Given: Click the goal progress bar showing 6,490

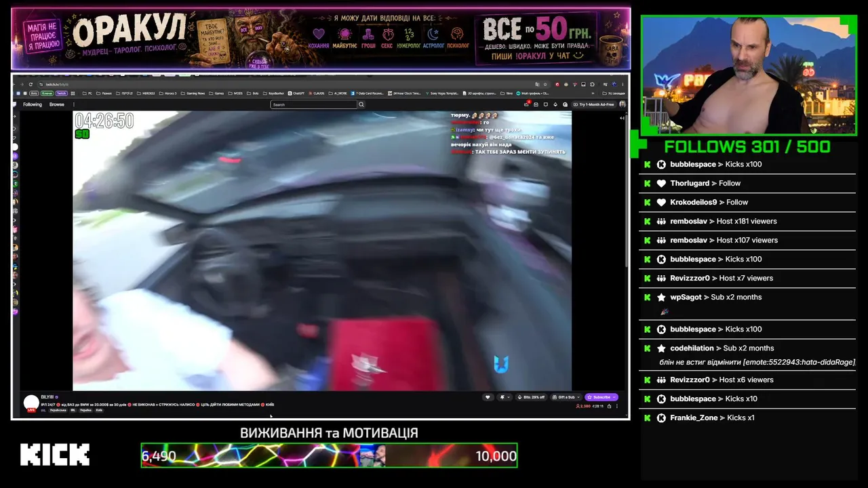Looking at the screenshot, I should pos(329,455).
